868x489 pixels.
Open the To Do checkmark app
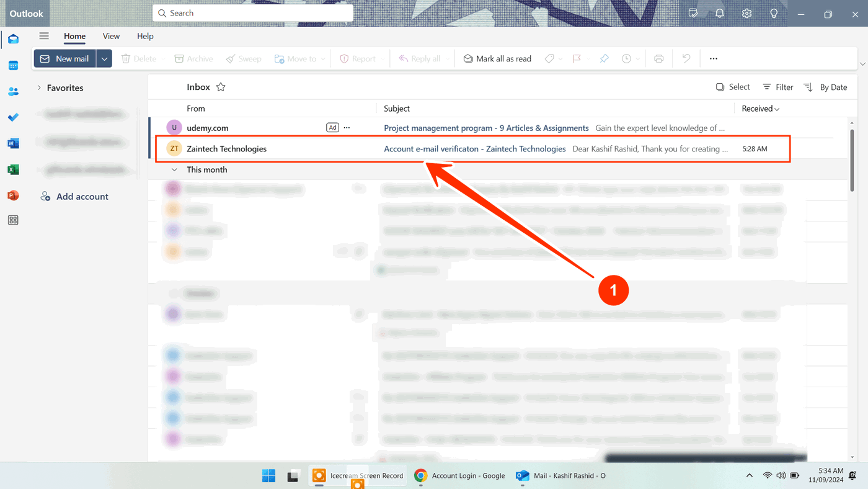[13, 117]
